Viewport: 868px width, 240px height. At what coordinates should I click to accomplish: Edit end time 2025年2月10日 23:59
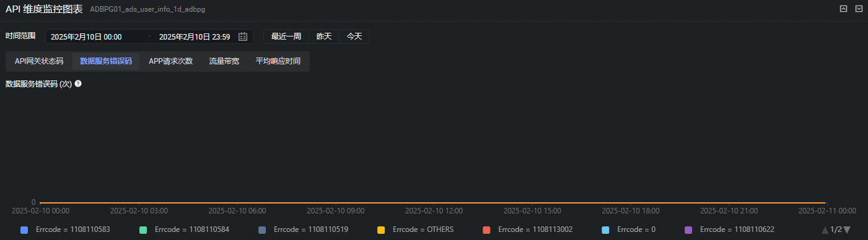[195, 37]
